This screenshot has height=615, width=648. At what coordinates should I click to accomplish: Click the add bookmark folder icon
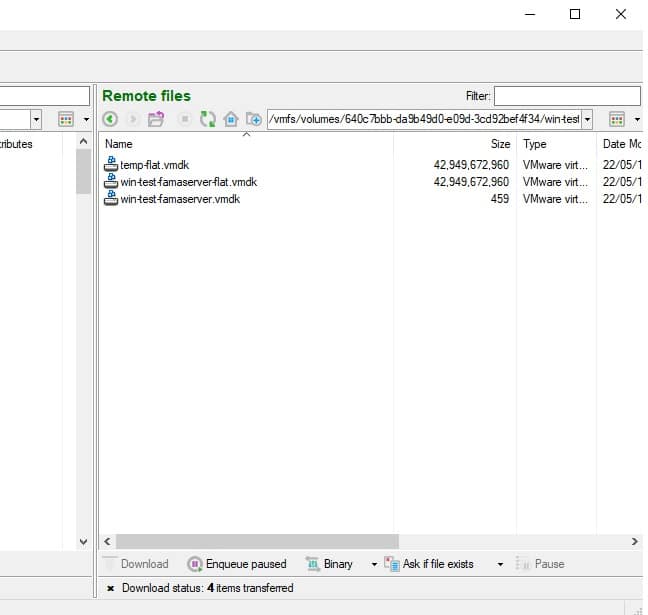click(x=254, y=119)
